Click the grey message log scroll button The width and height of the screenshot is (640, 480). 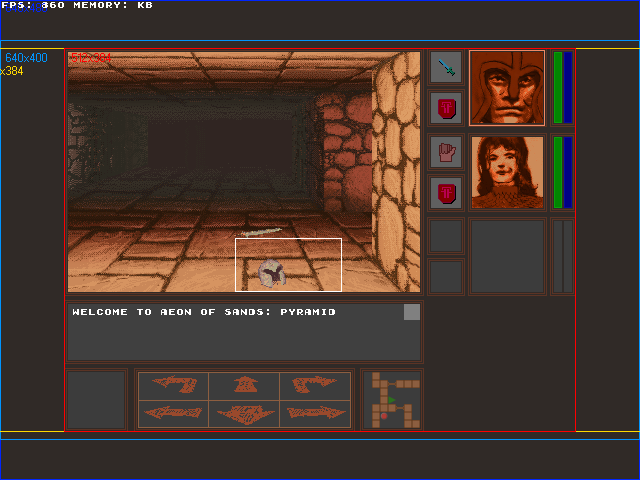412,312
